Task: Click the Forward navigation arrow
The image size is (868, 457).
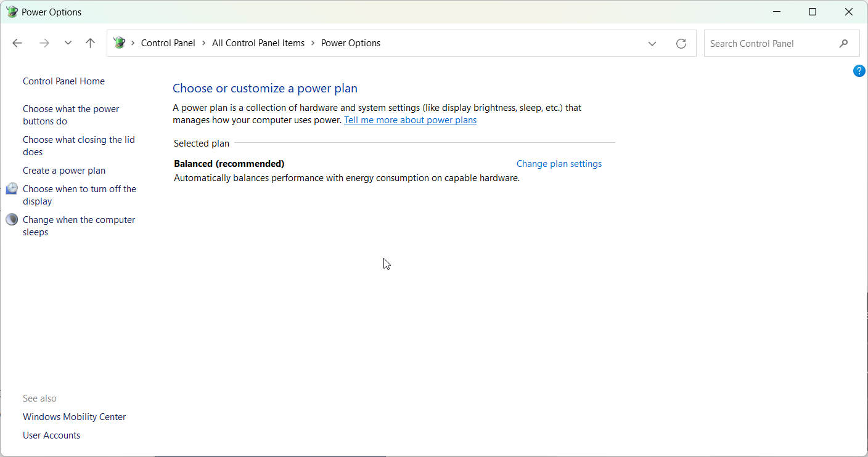Action: (44, 43)
